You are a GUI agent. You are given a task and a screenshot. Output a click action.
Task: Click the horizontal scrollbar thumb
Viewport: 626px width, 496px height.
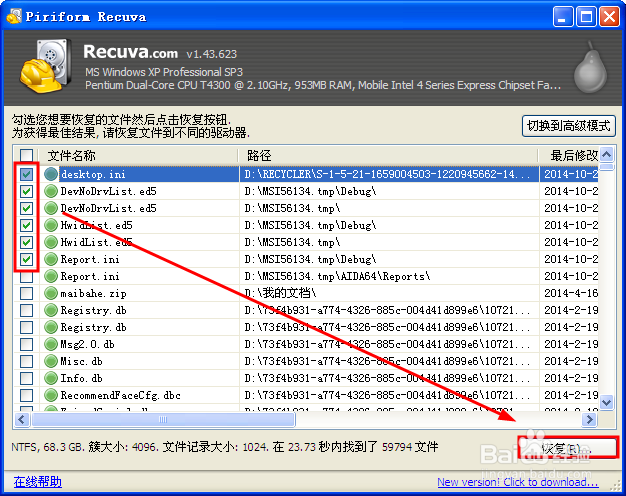point(163,419)
